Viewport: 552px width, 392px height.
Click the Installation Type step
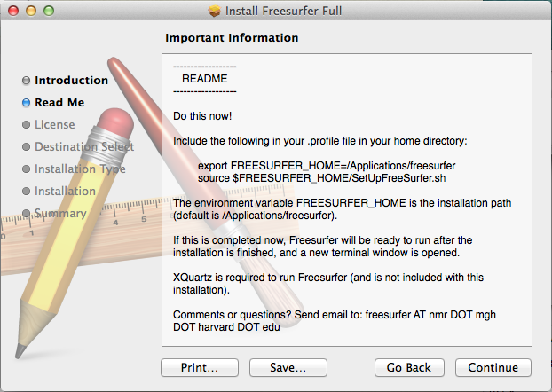pyautogui.click(x=80, y=169)
